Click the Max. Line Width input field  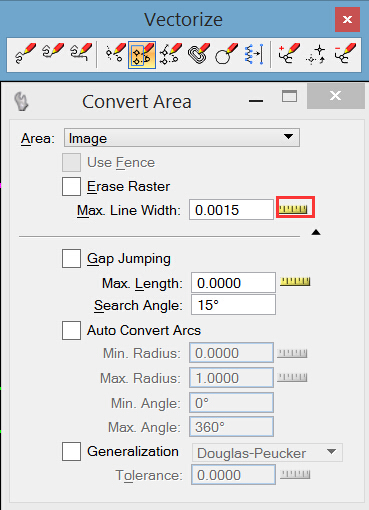(231, 210)
